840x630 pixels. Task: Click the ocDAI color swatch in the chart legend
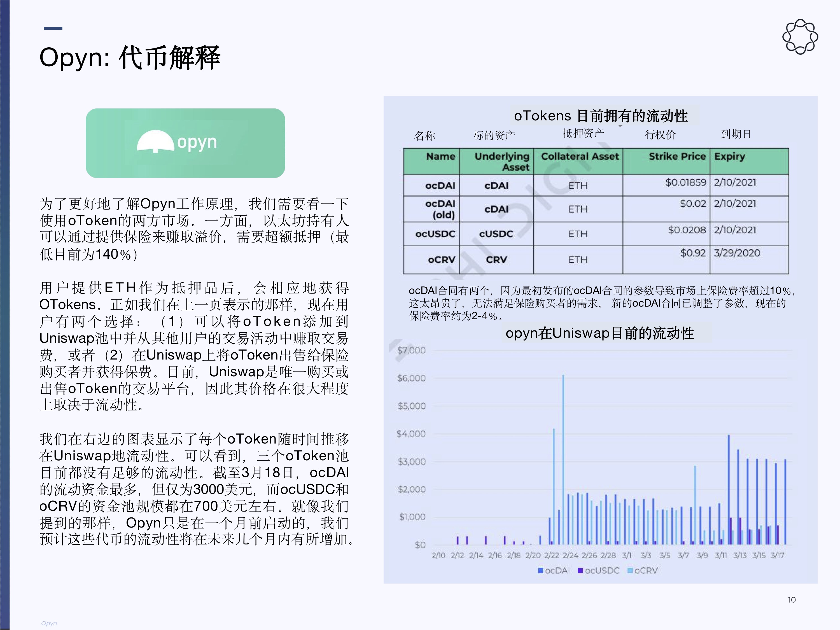[540, 570]
